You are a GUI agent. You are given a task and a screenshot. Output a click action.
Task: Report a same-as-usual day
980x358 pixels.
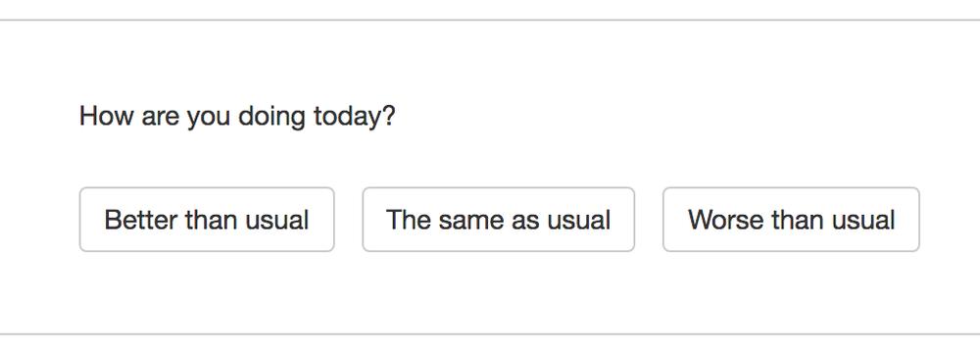pyautogui.click(x=498, y=220)
